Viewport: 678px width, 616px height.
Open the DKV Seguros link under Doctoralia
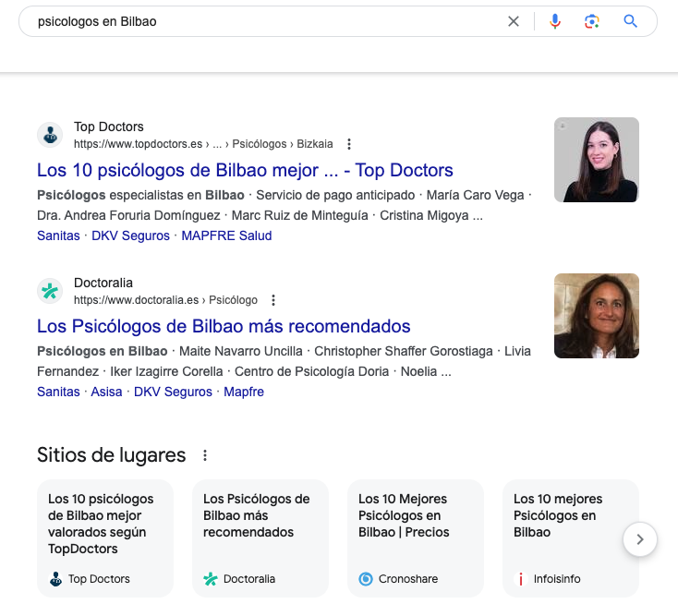173,392
